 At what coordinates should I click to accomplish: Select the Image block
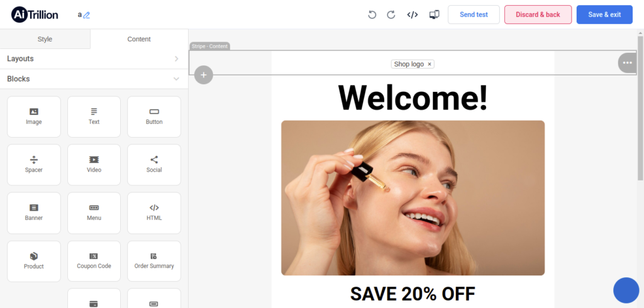(34, 117)
